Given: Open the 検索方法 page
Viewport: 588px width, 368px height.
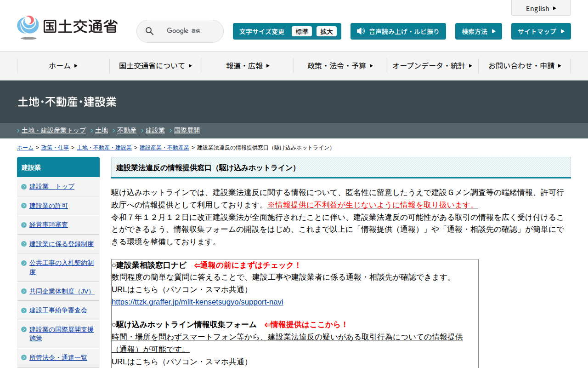Looking at the screenshot, I should point(479,31).
